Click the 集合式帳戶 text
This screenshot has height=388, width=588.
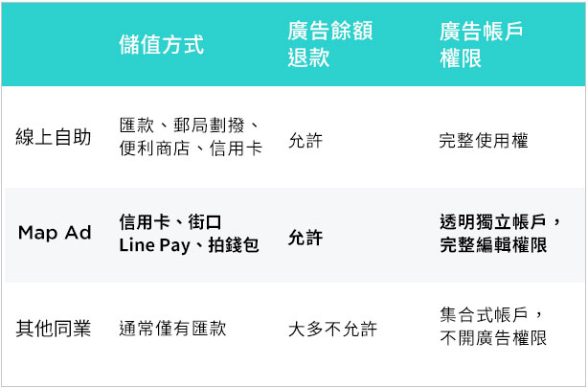484,314
